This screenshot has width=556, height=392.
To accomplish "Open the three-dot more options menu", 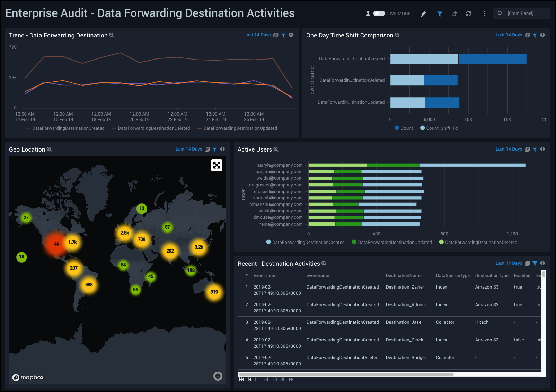I will pos(485,14).
